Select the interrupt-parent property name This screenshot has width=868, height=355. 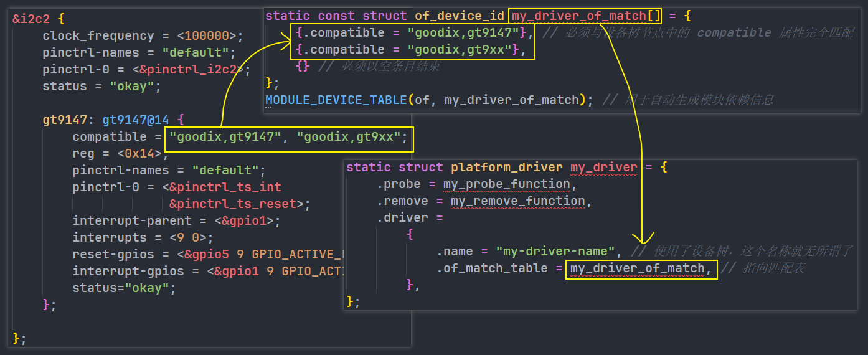132,220
